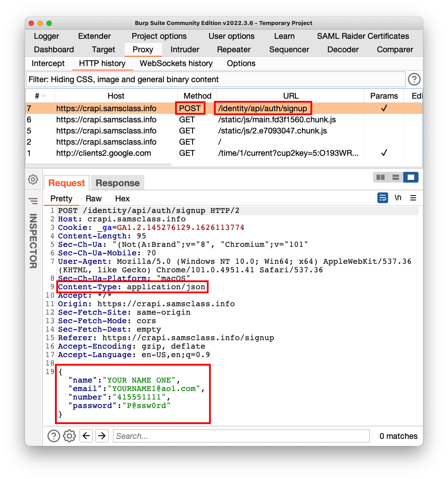448x479 pixels.
Task: Click the macOS green zoom window button
Action: tap(49, 23)
